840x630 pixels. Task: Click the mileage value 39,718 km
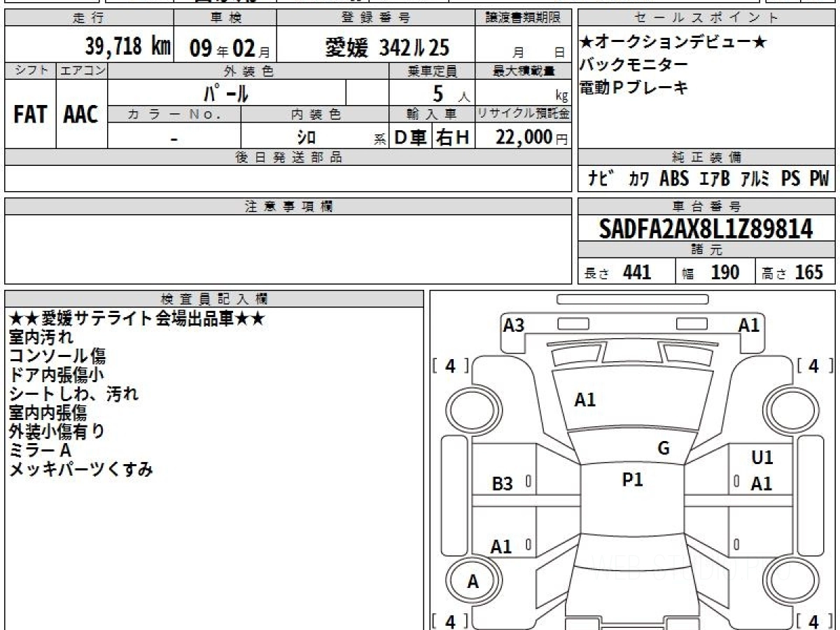pyautogui.click(x=128, y=47)
